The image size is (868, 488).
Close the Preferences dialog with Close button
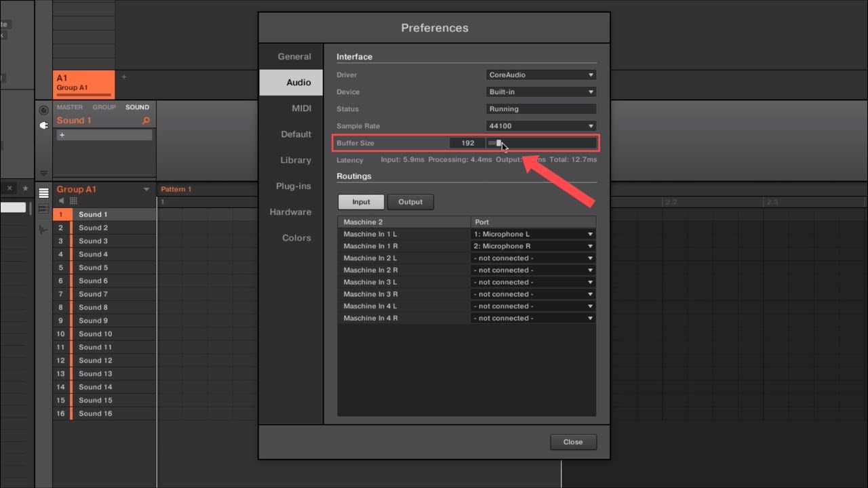pyautogui.click(x=573, y=442)
